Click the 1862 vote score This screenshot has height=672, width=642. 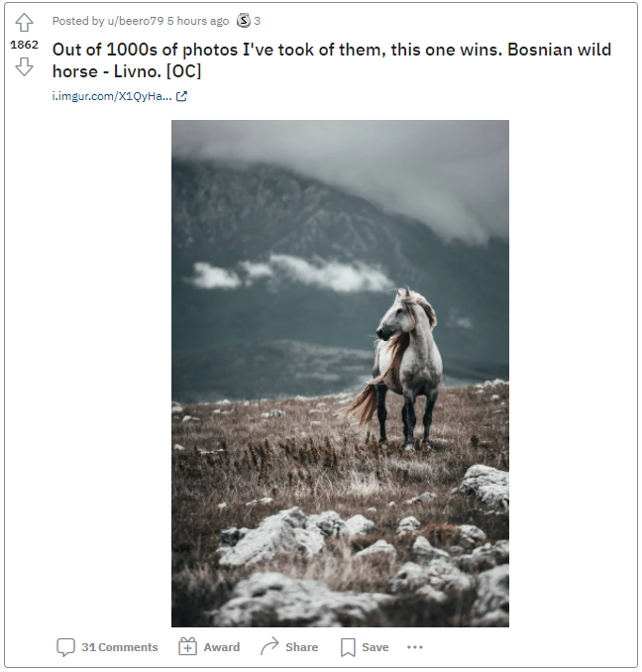(x=24, y=45)
